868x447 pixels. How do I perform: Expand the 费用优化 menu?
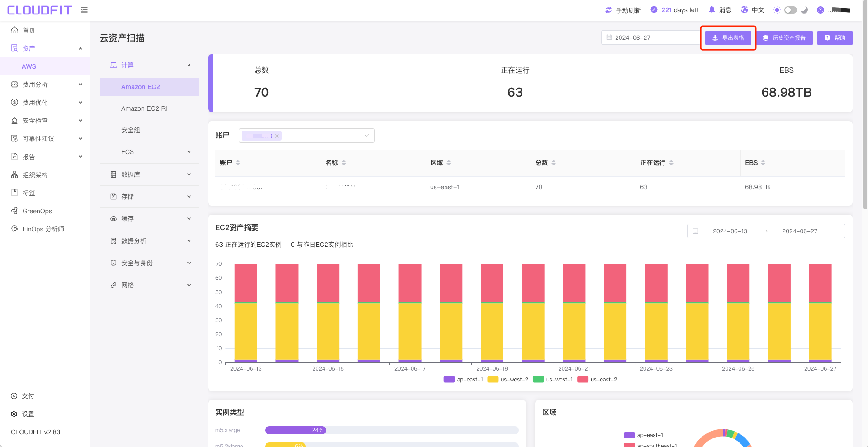coord(45,102)
